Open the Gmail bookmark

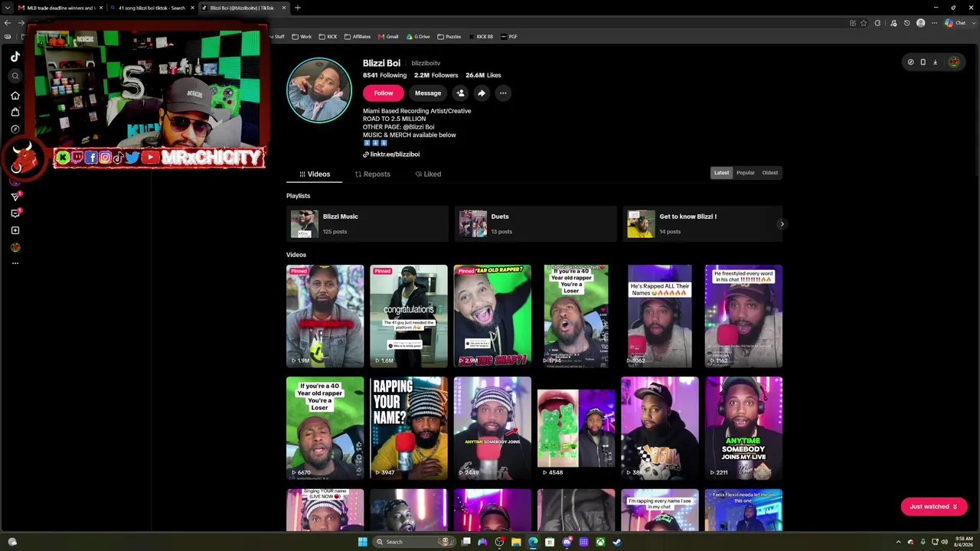pos(387,37)
